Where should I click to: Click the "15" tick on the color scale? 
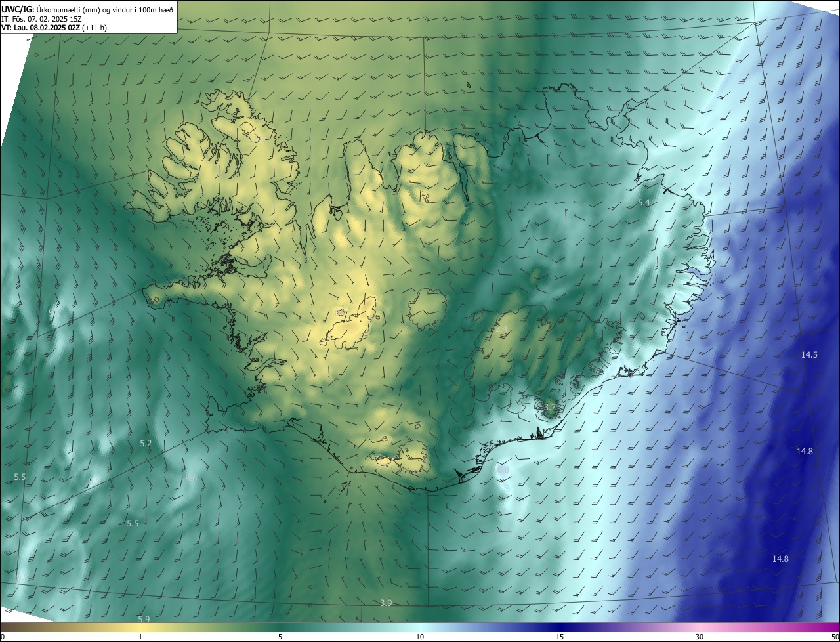[560, 637]
